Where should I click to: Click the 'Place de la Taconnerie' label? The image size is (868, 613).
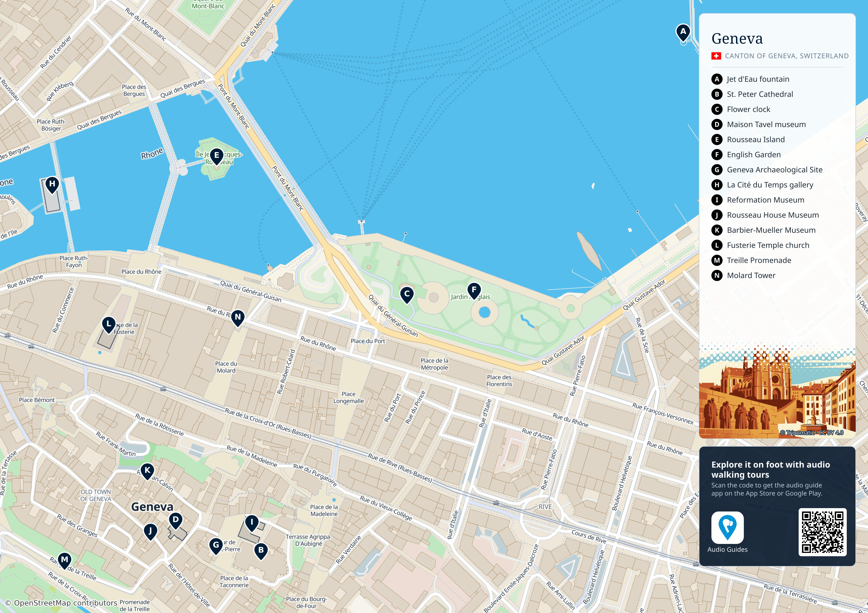point(234,582)
